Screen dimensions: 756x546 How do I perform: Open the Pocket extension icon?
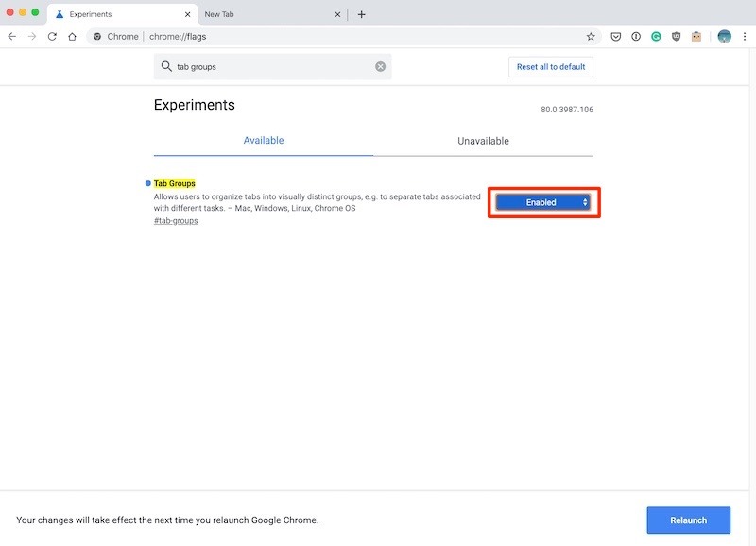pos(616,37)
